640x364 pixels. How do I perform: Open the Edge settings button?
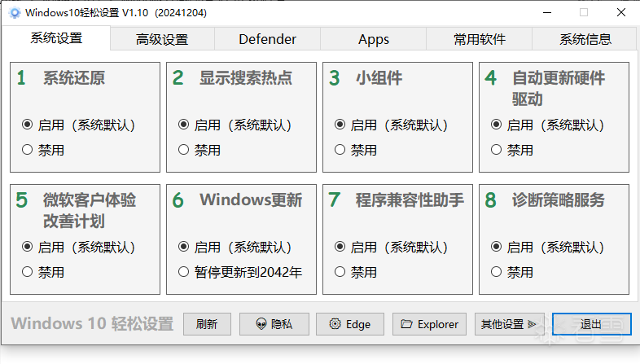pyautogui.click(x=350, y=324)
